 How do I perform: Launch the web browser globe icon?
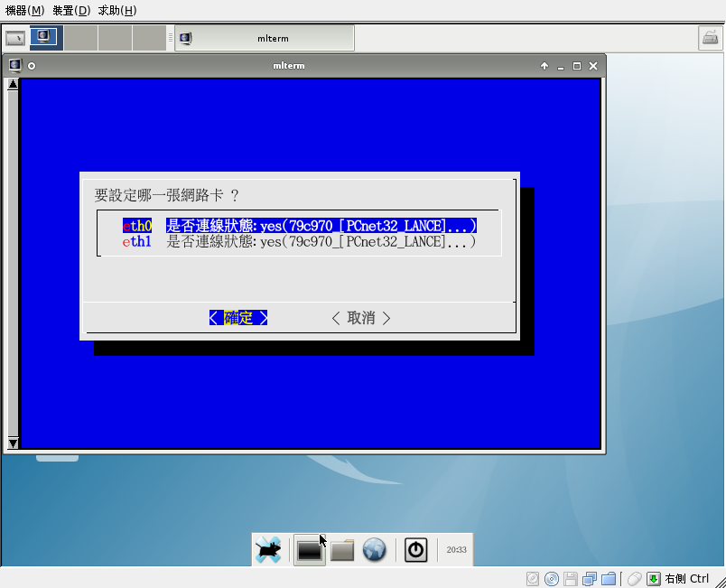click(x=374, y=550)
